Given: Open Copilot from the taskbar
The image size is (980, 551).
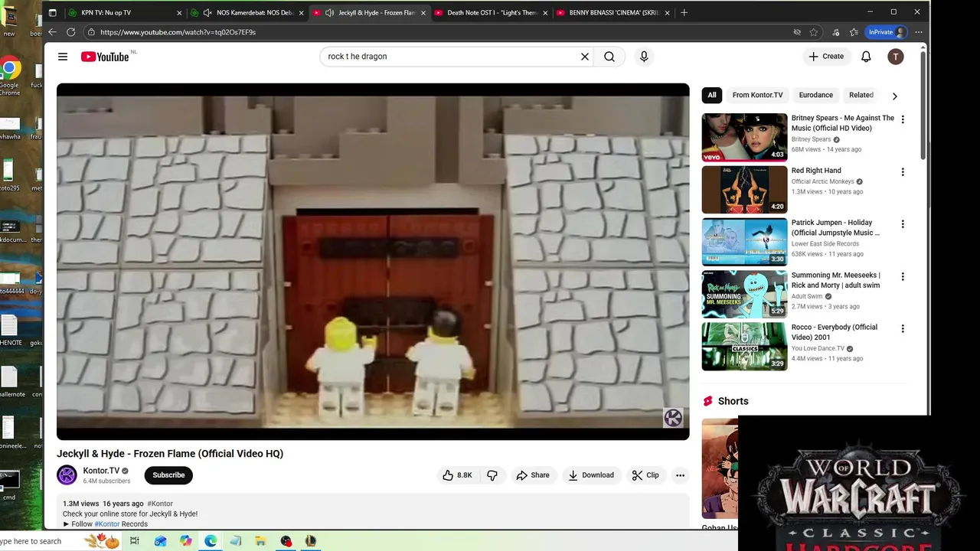Looking at the screenshot, I should (x=186, y=541).
